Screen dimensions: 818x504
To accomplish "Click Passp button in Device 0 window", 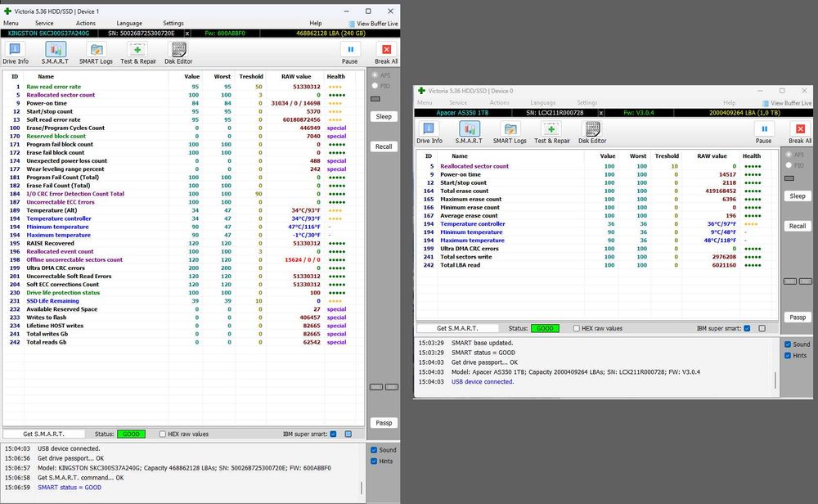I will (x=798, y=317).
